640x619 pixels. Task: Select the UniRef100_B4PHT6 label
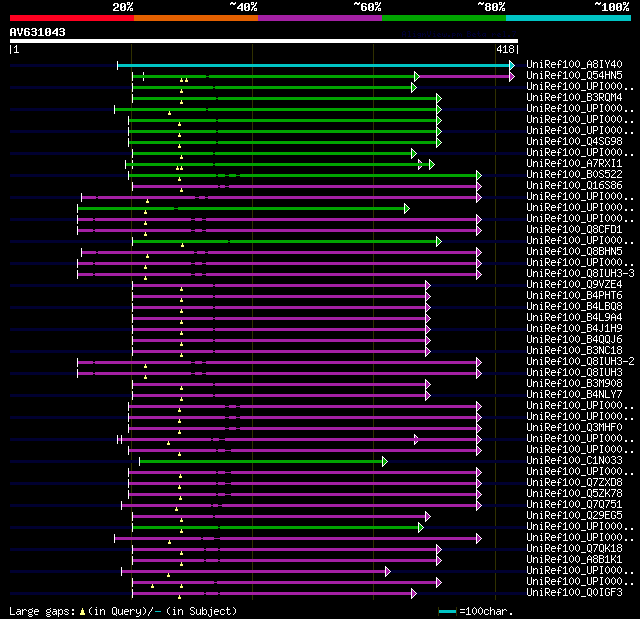pyautogui.click(x=574, y=295)
